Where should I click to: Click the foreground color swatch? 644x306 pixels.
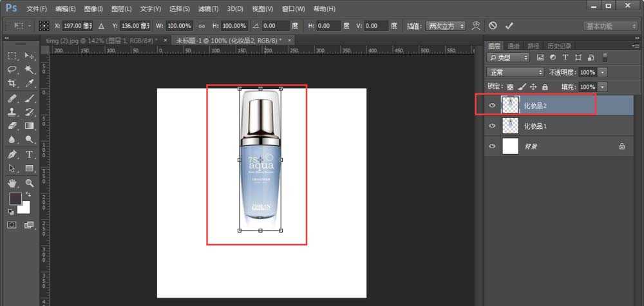tap(15, 198)
